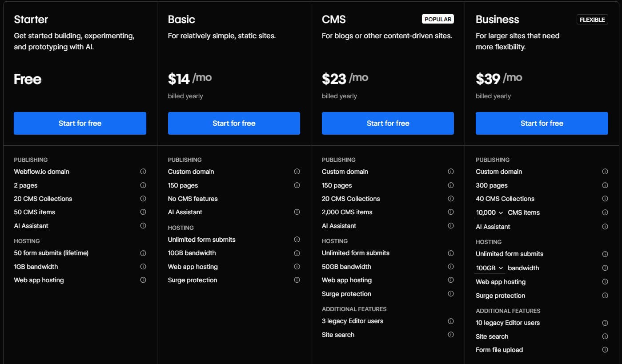Click the info icon beside AI Assistant in Basic
The height and width of the screenshot is (364, 622).
click(297, 212)
